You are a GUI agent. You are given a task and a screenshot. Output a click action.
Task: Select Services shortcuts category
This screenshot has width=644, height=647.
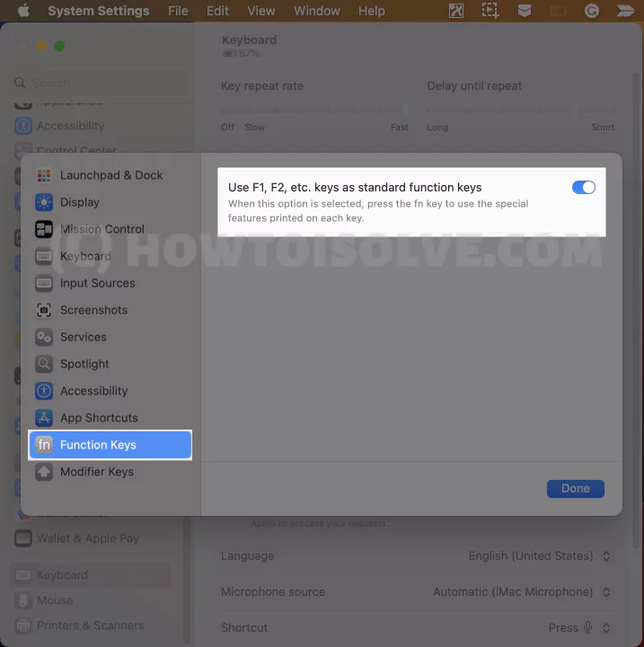[x=110, y=337]
